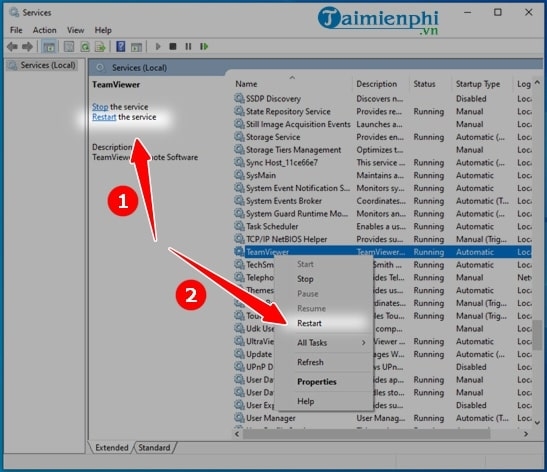Open the View menu
This screenshot has width=547, height=472.
(75, 30)
